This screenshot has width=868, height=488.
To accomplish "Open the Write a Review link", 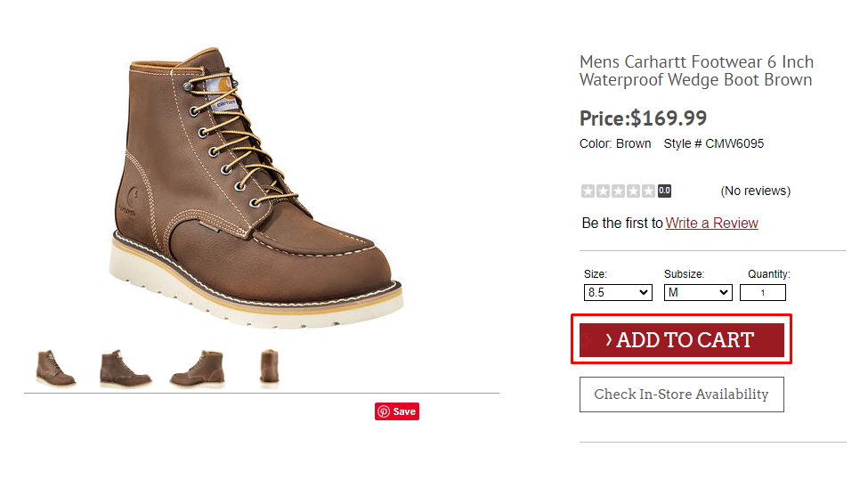I will [x=711, y=223].
